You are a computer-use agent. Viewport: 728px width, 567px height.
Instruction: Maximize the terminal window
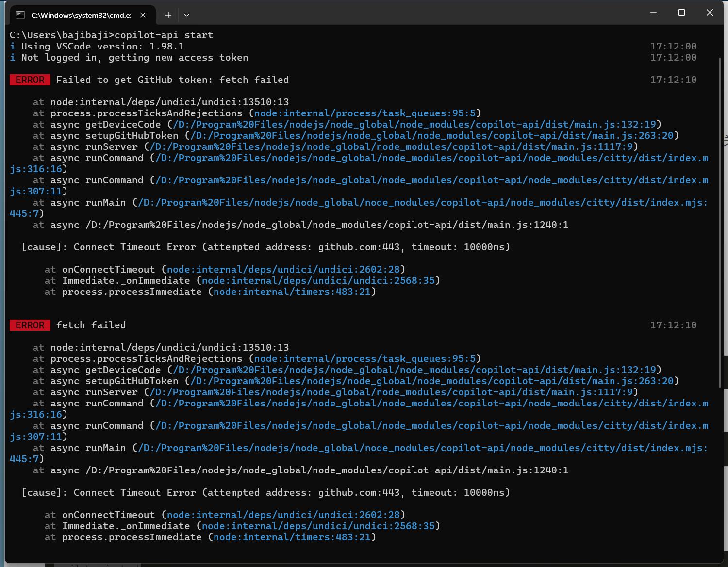pos(681,13)
